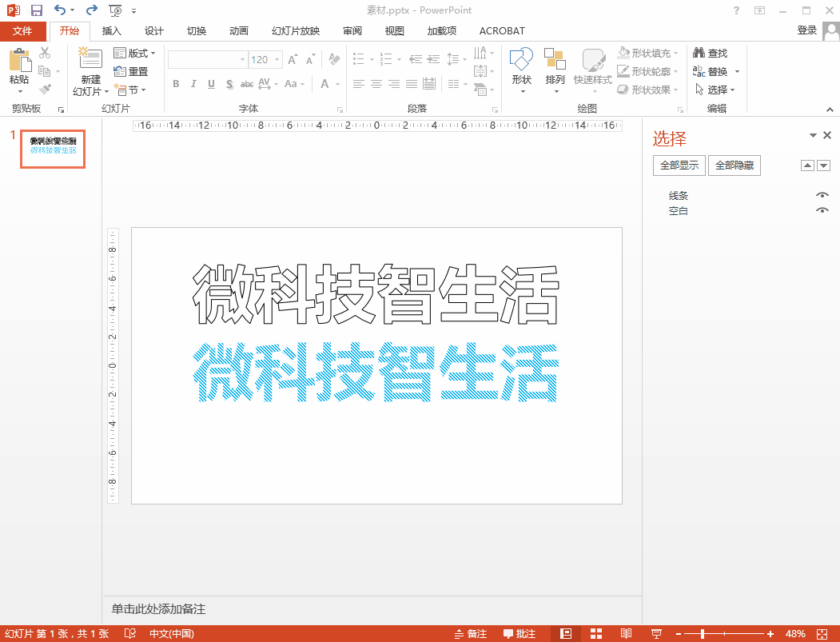
Task: Increase font size with the larger A icon
Action: coord(293,59)
